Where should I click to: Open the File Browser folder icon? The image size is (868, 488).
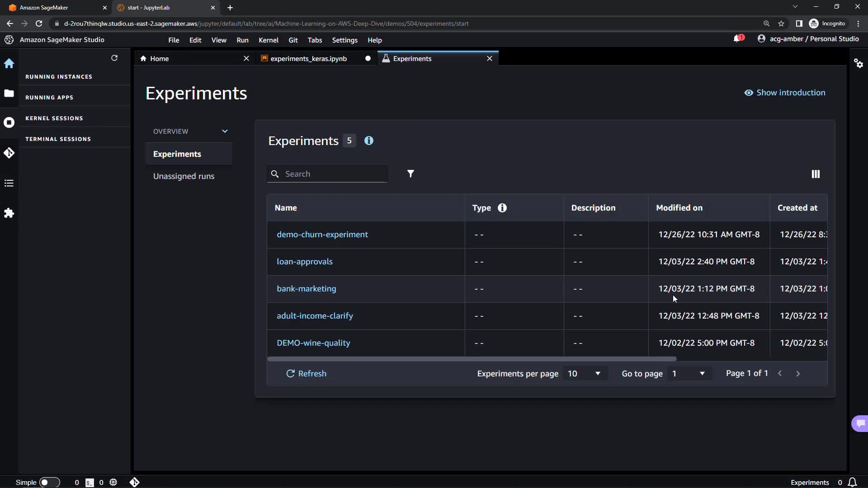pos(9,94)
